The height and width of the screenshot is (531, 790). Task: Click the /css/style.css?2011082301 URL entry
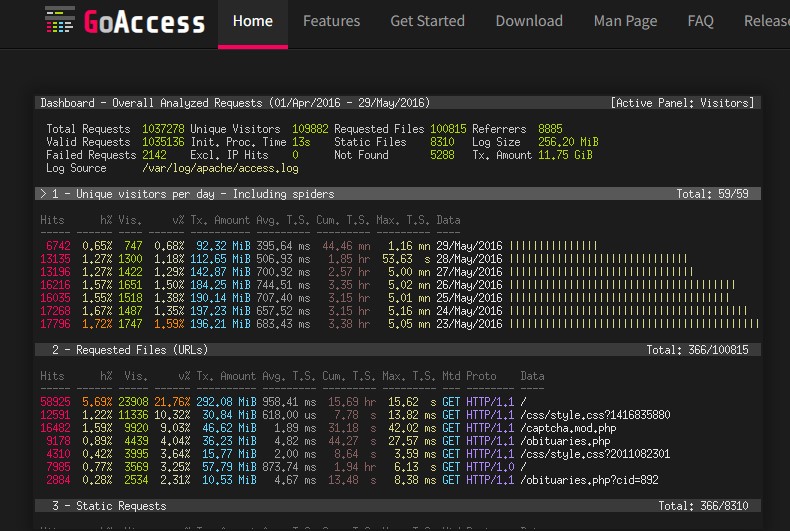click(595, 454)
